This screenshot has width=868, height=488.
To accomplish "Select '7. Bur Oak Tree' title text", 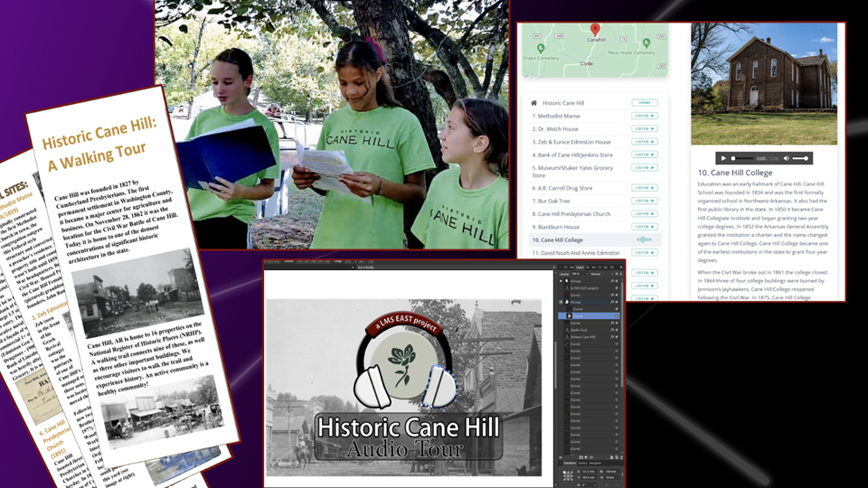I will pyautogui.click(x=551, y=201).
